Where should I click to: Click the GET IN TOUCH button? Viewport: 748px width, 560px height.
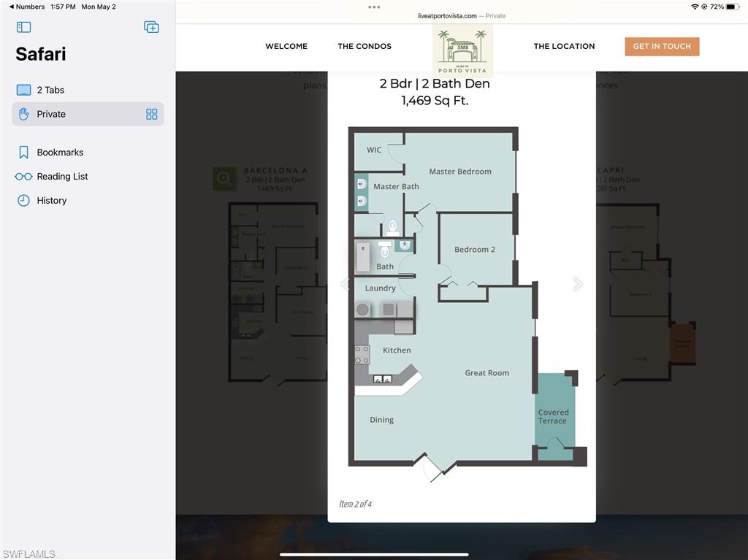click(x=662, y=46)
